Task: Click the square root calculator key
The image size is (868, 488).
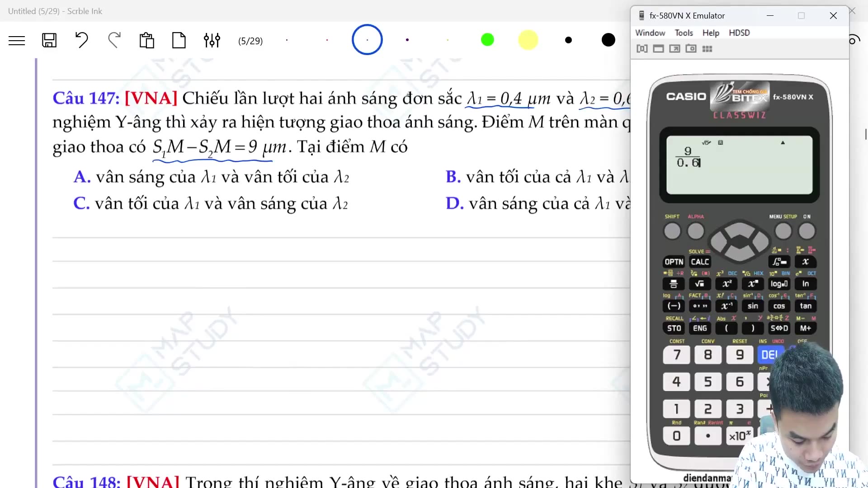Action: [700, 284]
